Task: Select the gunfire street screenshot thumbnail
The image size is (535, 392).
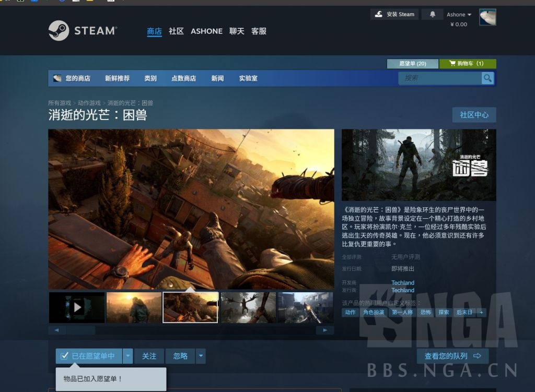Action: pyautogui.click(x=305, y=307)
